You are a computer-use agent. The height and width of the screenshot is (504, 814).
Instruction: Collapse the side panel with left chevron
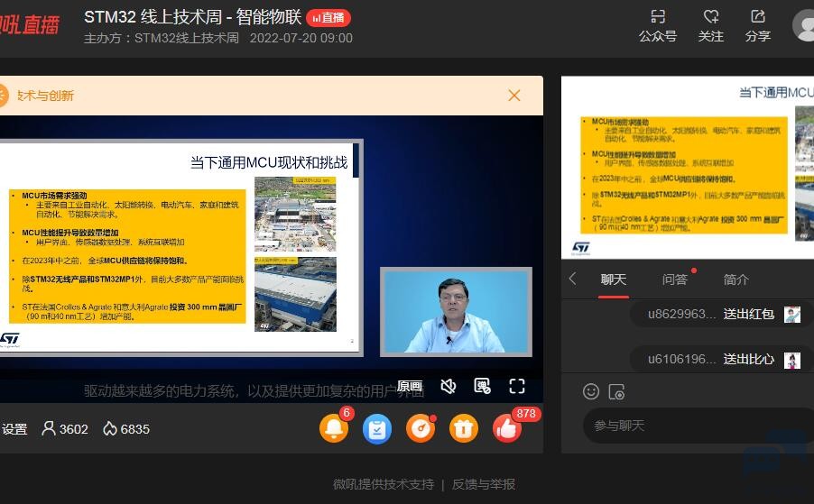tap(573, 279)
